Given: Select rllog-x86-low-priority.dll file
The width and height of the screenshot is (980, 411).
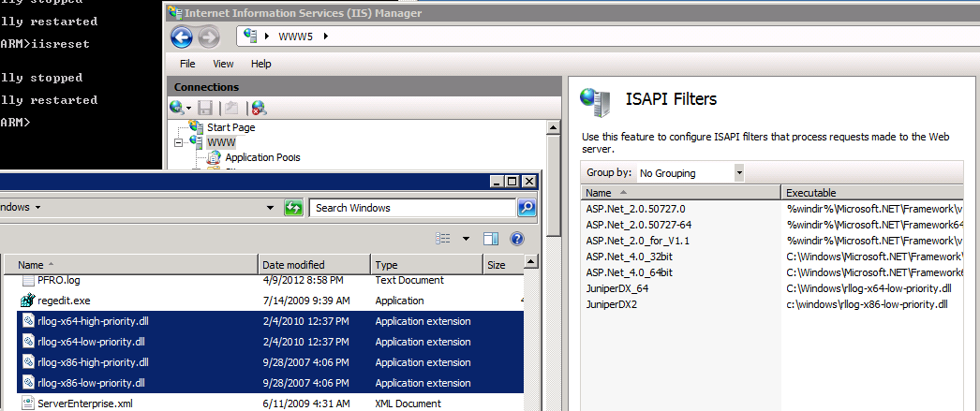Looking at the screenshot, I should point(91,382).
